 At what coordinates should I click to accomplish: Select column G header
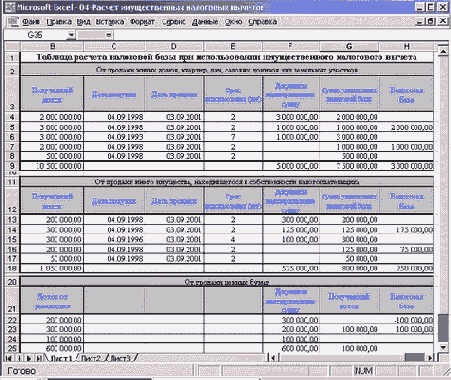tap(349, 46)
